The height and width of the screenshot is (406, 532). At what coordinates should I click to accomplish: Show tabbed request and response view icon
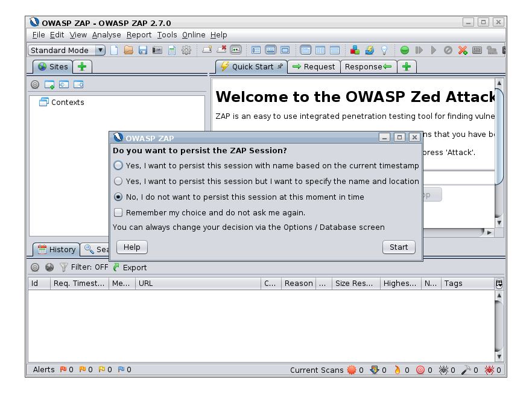(x=305, y=50)
